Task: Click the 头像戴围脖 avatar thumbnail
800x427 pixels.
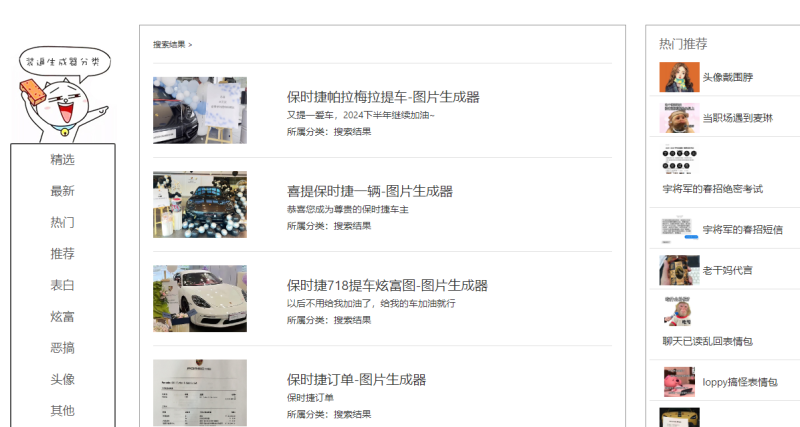Action: coord(679,77)
